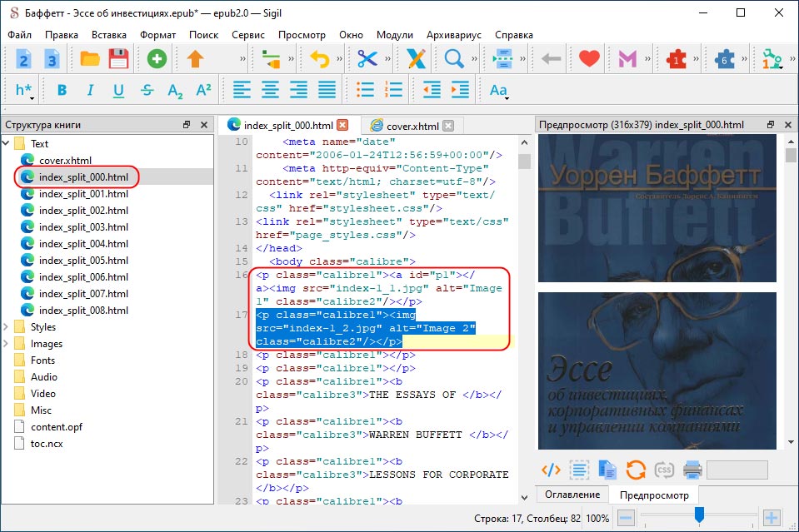Open the 'Файл' menu
The image size is (799, 532).
(19, 35)
